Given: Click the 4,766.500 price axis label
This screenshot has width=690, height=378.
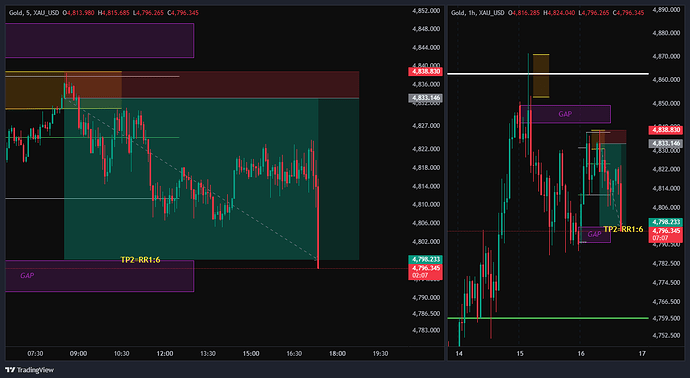Looking at the screenshot, I should click(x=666, y=301).
